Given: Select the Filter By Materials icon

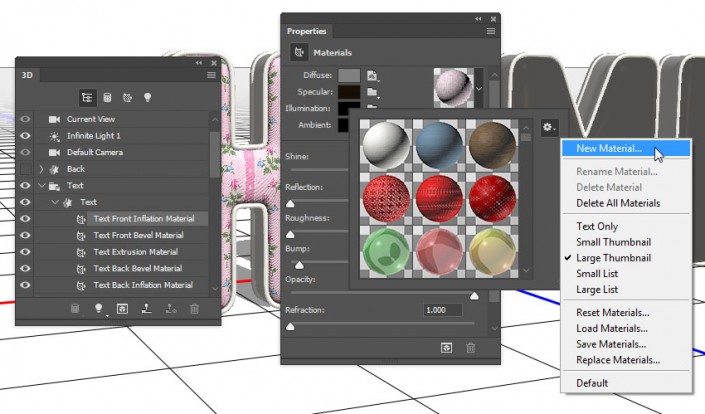Looking at the screenshot, I should pos(127,97).
